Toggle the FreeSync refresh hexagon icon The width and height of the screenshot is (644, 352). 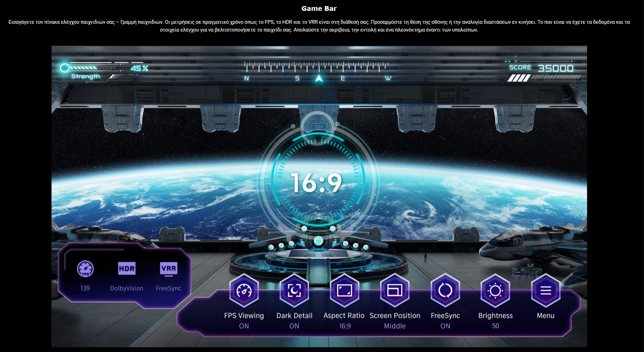(445, 291)
